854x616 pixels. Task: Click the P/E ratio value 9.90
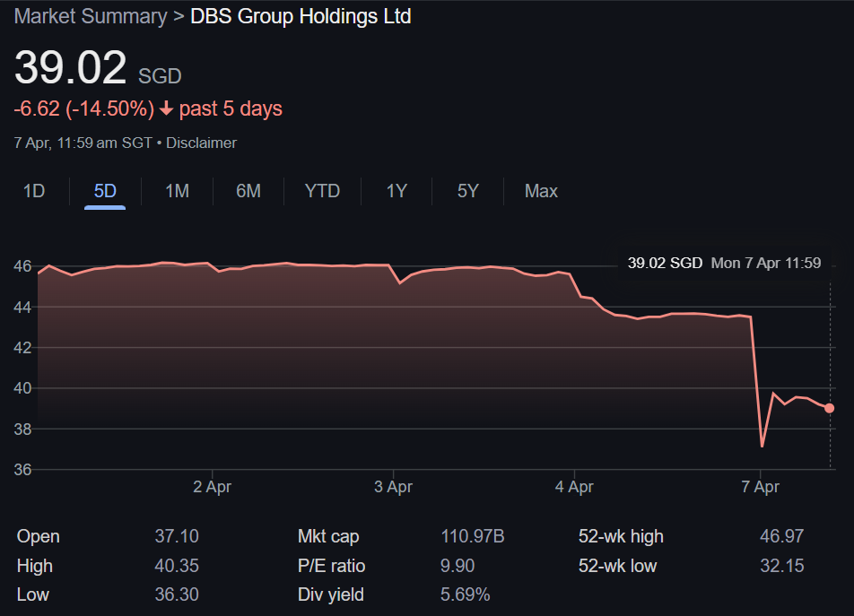coord(457,566)
